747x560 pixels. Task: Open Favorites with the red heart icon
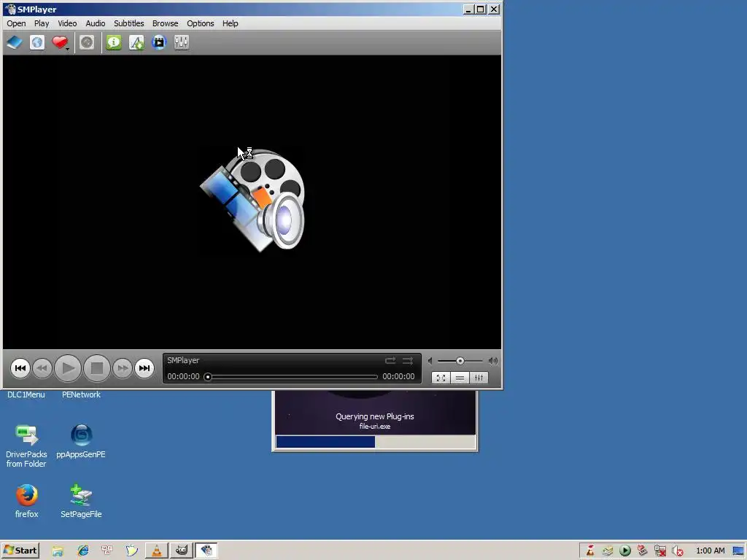pos(60,42)
